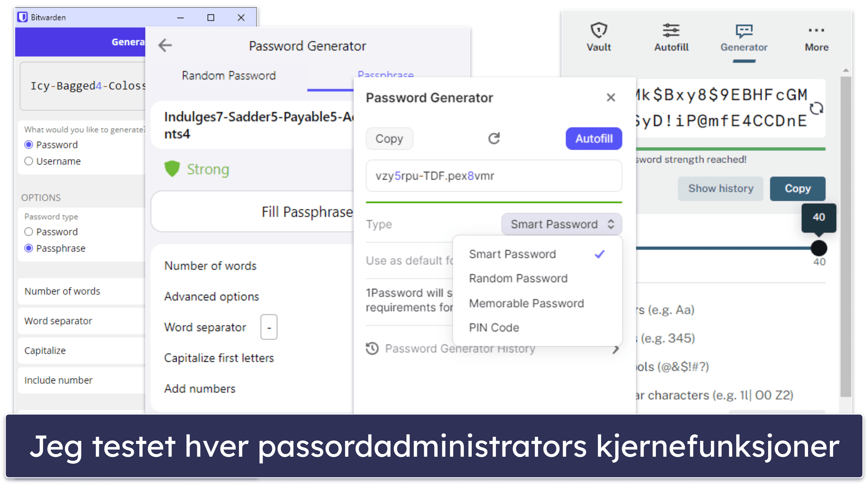Click the Include number option row
The width and height of the screenshot is (868, 485).
point(82,380)
